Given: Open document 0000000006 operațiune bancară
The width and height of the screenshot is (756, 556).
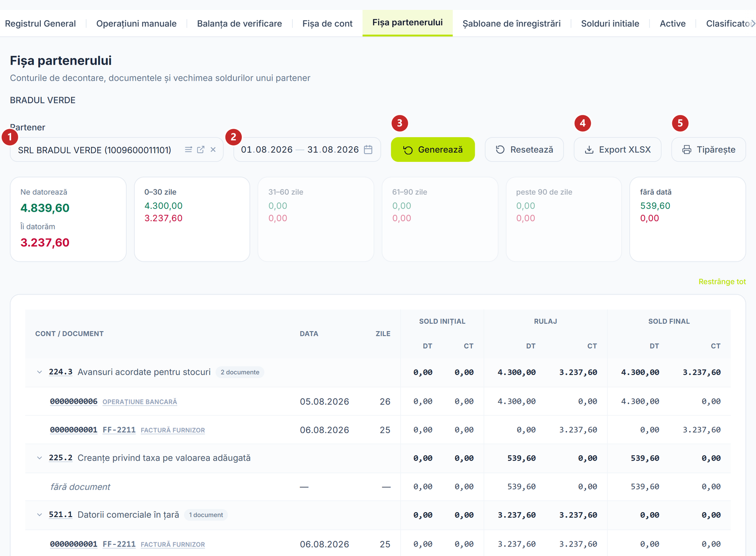Looking at the screenshot, I should (74, 402).
